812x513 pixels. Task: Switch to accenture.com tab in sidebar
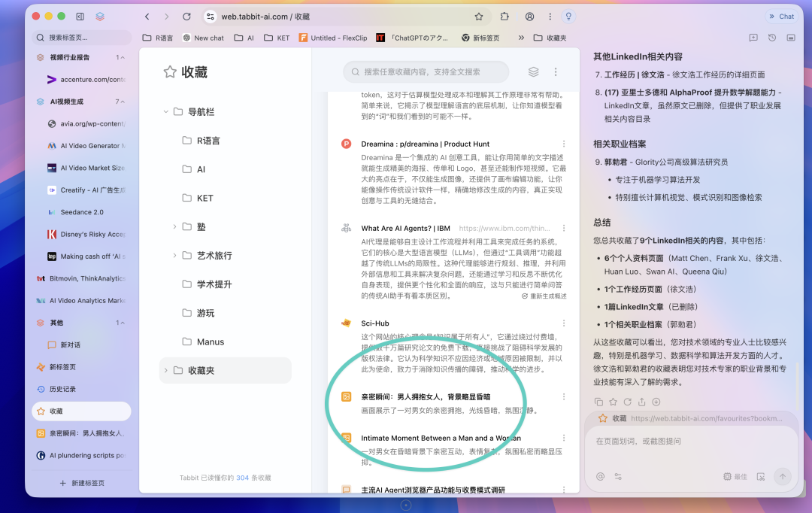(86, 79)
